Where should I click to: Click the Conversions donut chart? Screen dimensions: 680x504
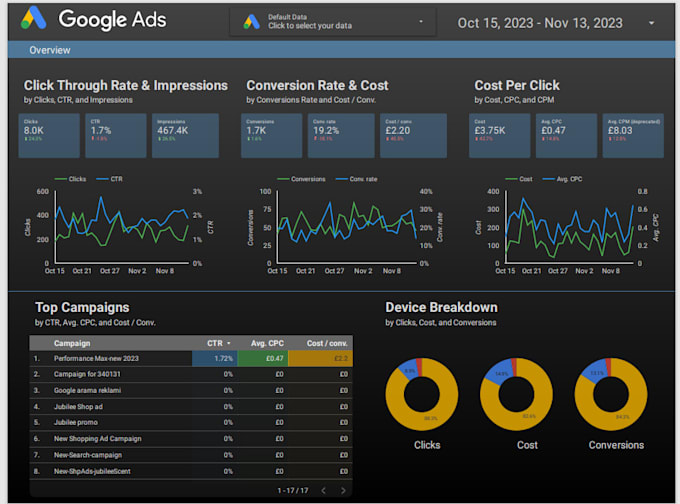[611, 394]
